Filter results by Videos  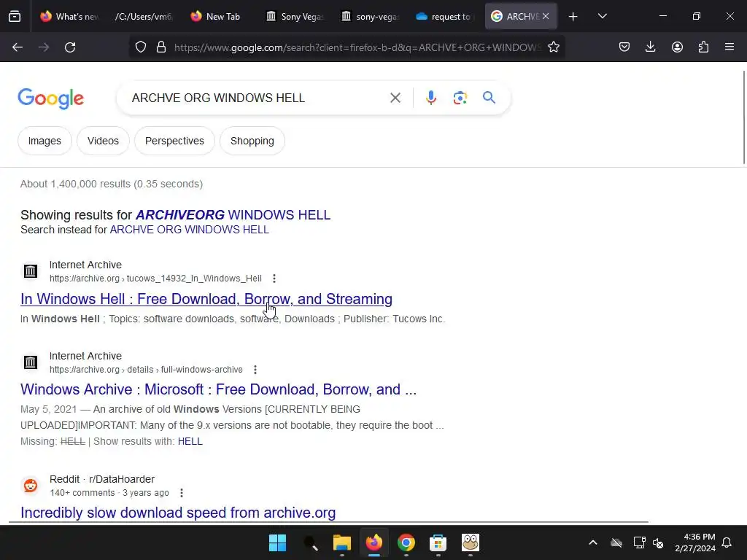103,141
